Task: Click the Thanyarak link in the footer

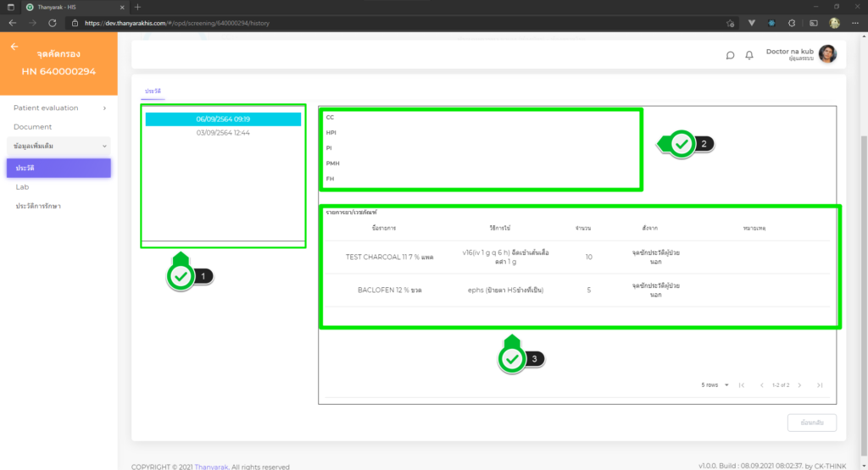Action: pos(211,466)
